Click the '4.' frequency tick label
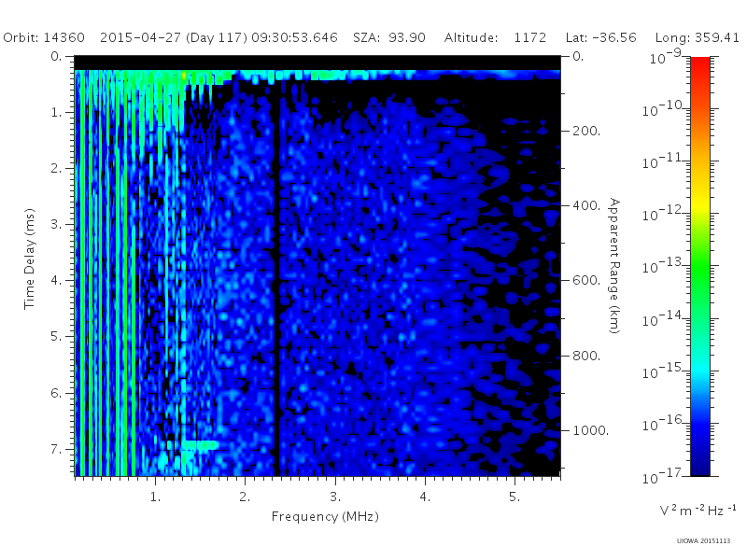 (x=425, y=497)
